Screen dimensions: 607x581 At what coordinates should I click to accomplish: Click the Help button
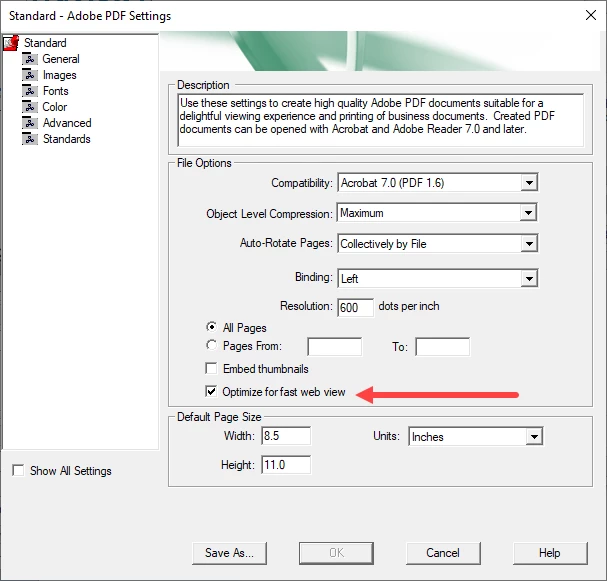[550, 553]
